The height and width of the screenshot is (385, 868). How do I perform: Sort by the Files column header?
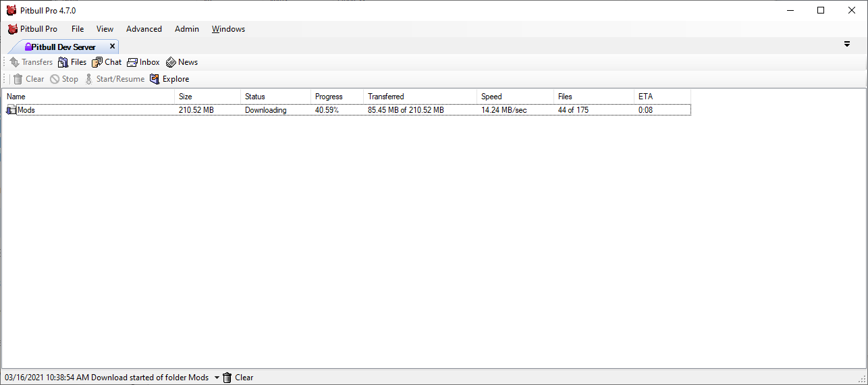pyautogui.click(x=594, y=97)
